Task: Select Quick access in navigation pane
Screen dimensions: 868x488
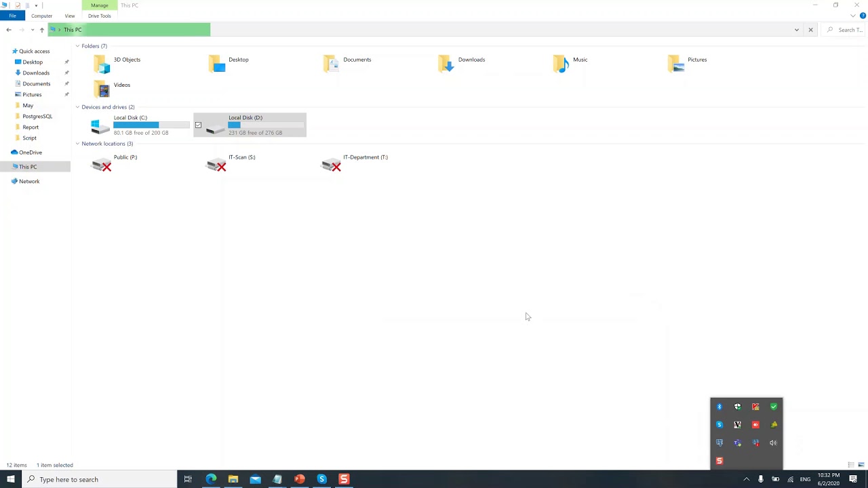Action: (x=34, y=52)
